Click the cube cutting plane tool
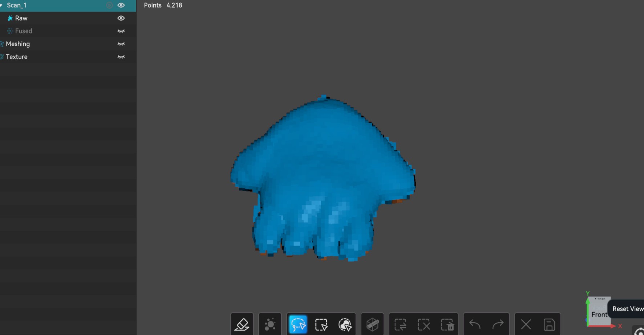The image size is (644, 335). (373, 324)
